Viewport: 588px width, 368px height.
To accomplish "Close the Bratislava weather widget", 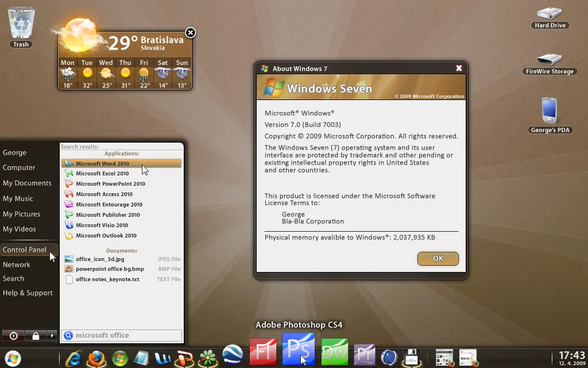I will [x=191, y=33].
